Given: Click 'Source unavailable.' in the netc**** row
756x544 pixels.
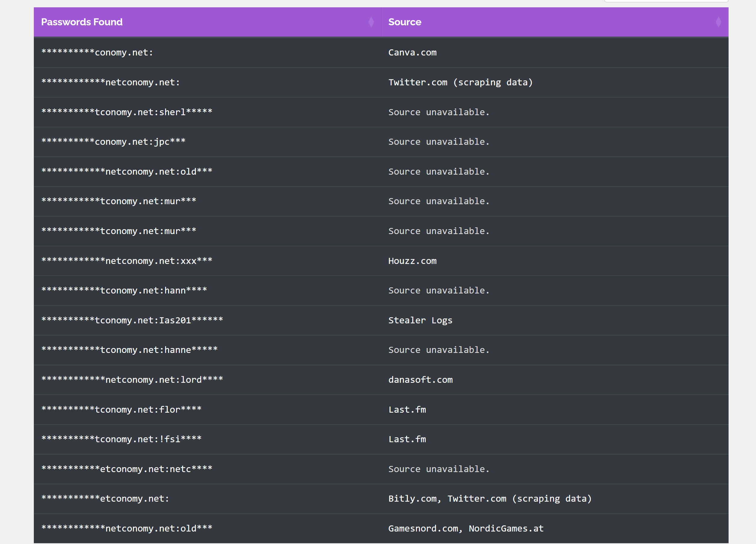Looking at the screenshot, I should click(439, 469).
